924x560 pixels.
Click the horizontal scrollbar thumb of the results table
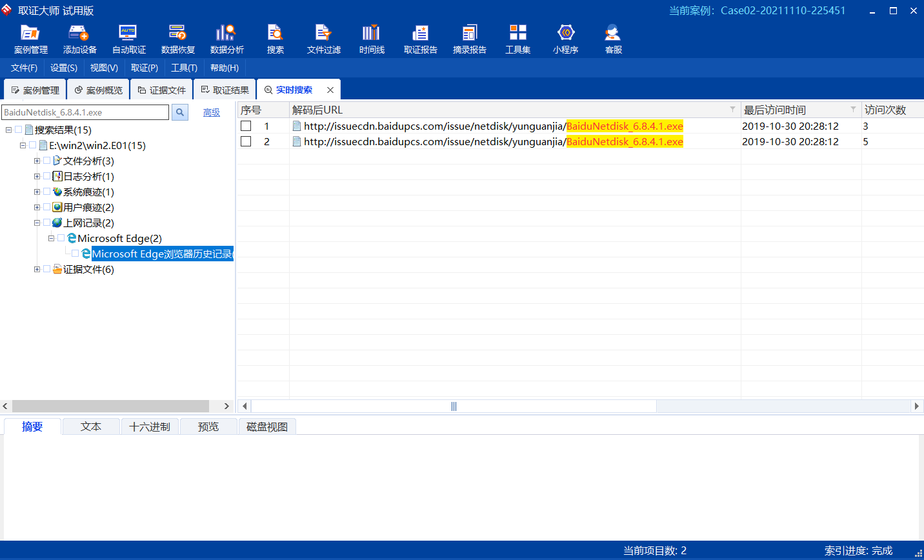point(454,406)
